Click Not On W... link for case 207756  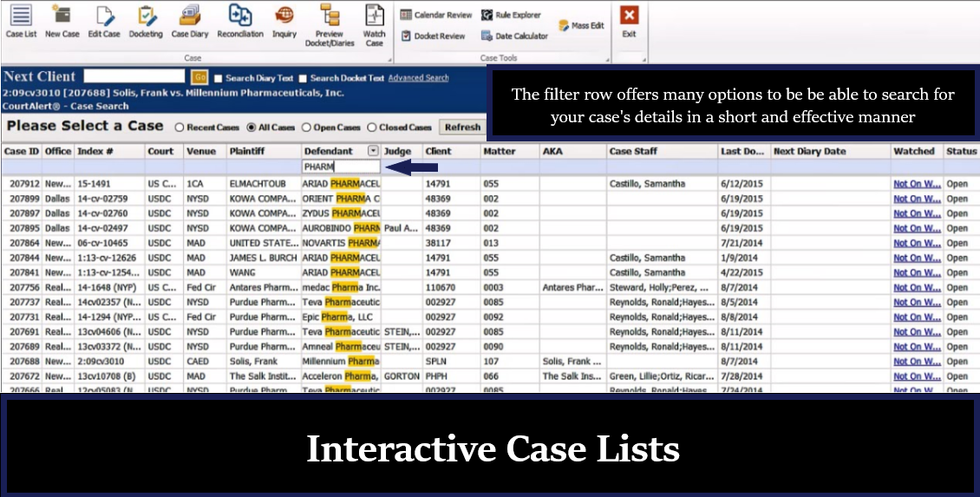916,288
